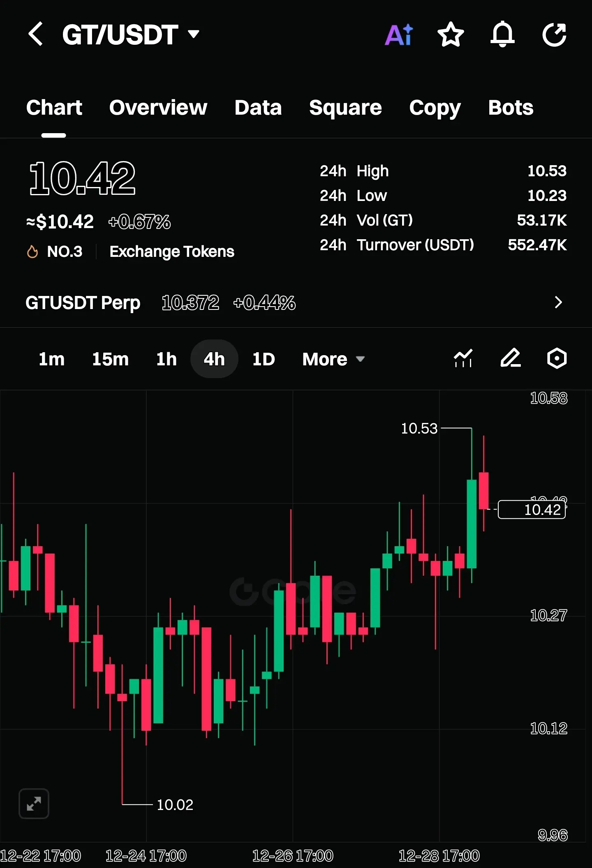Select the 15m timeframe
592x868 pixels.
pos(110,359)
